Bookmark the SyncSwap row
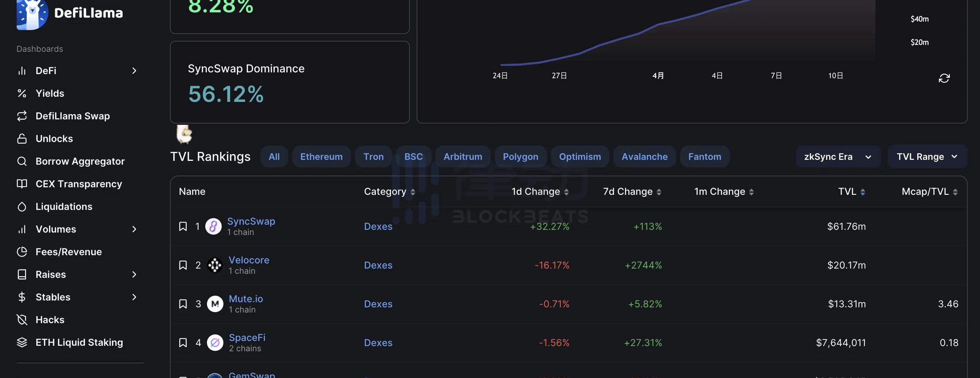Screen dimensions: 980x378 [183, 226]
